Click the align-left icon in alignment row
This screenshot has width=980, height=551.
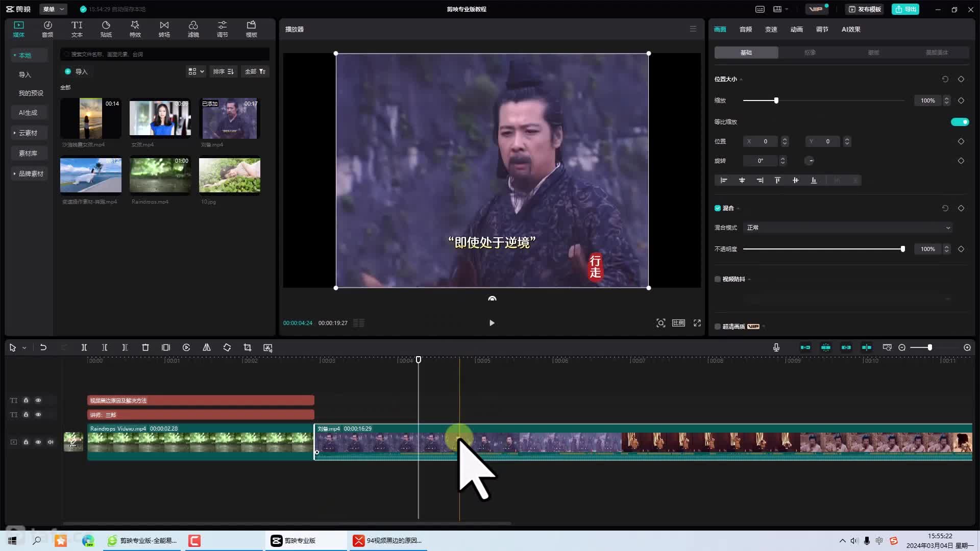[724, 180]
